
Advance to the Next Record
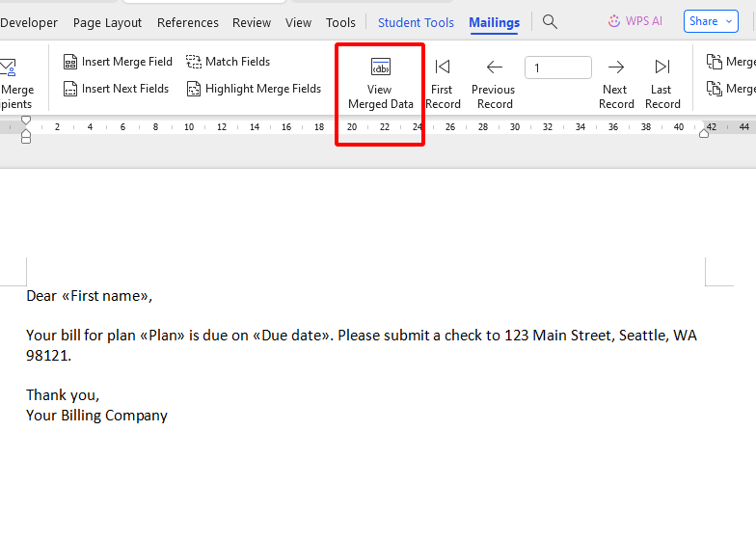pyautogui.click(x=615, y=67)
